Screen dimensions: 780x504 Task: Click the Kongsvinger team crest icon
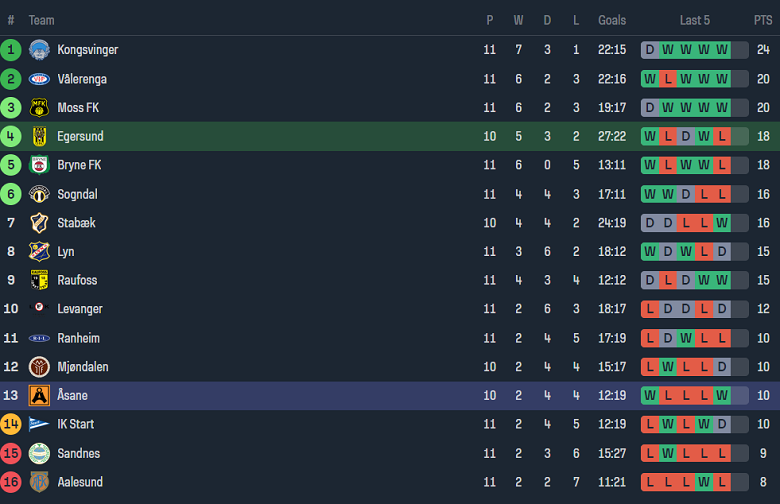(39, 50)
